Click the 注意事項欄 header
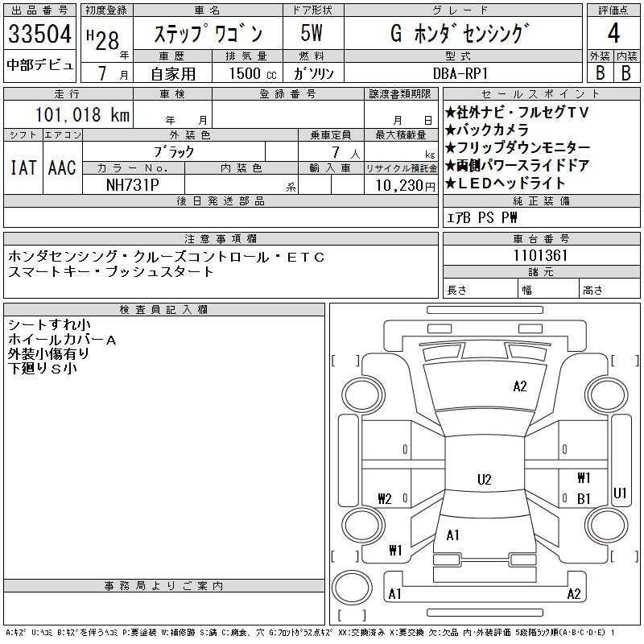This screenshot has width=644, height=644. [221, 238]
